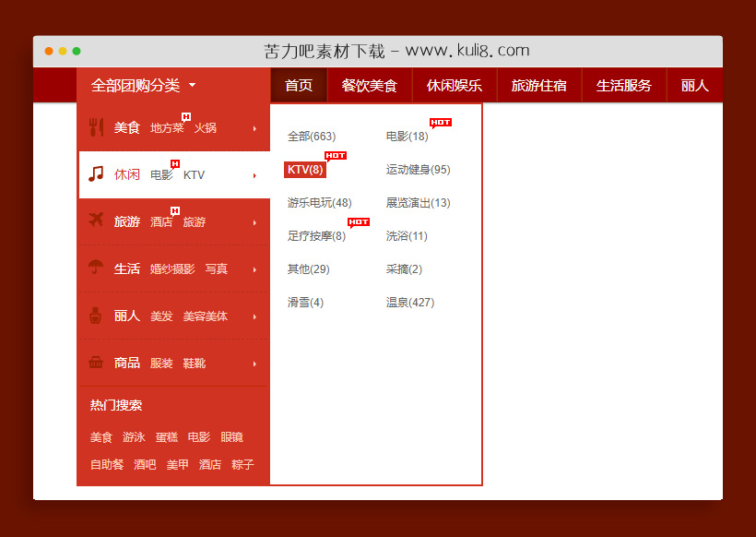Click the 自助餐 hot search keyword
The width and height of the screenshot is (756, 537).
(x=107, y=465)
